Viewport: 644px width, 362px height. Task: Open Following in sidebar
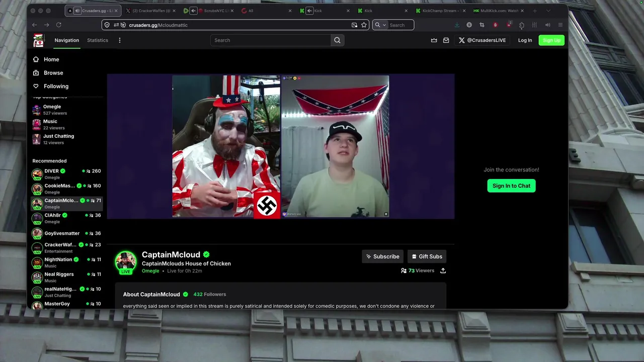coord(56,86)
